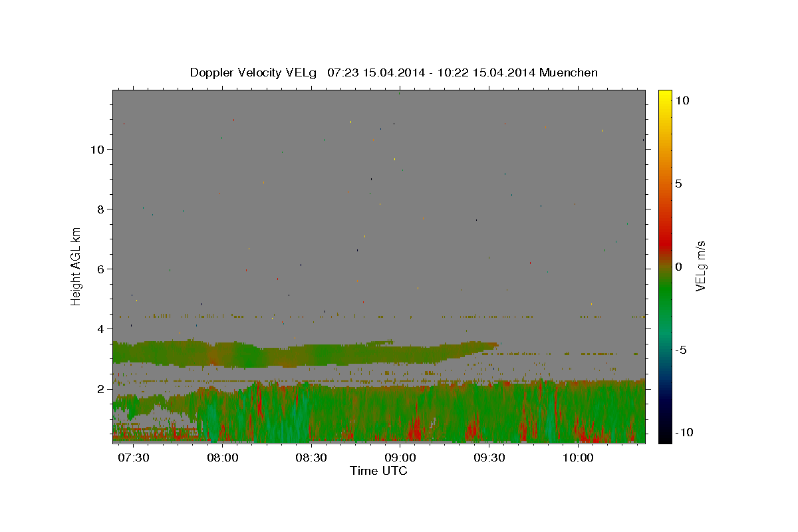The height and width of the screenshot is (532, 798).
Task: Click the colorbar label -5
Action: tap(681, 350)
